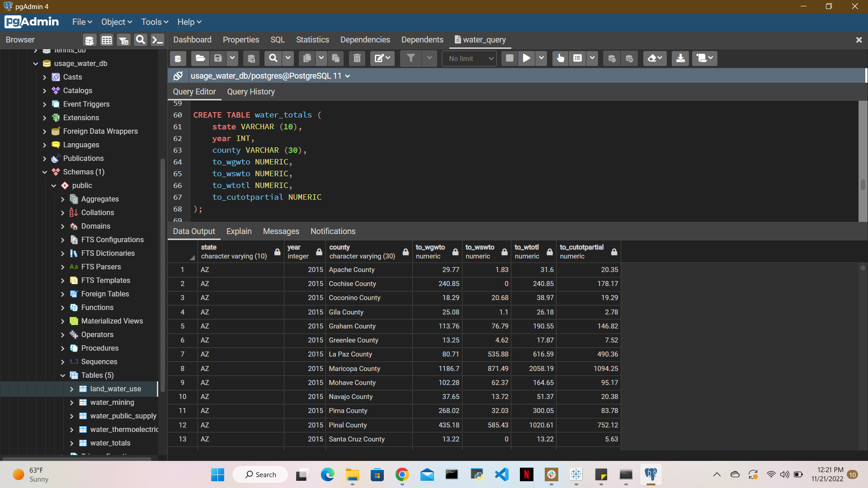Expand the water_totals table node
This screenshot has width=868, height=488.
71,443
